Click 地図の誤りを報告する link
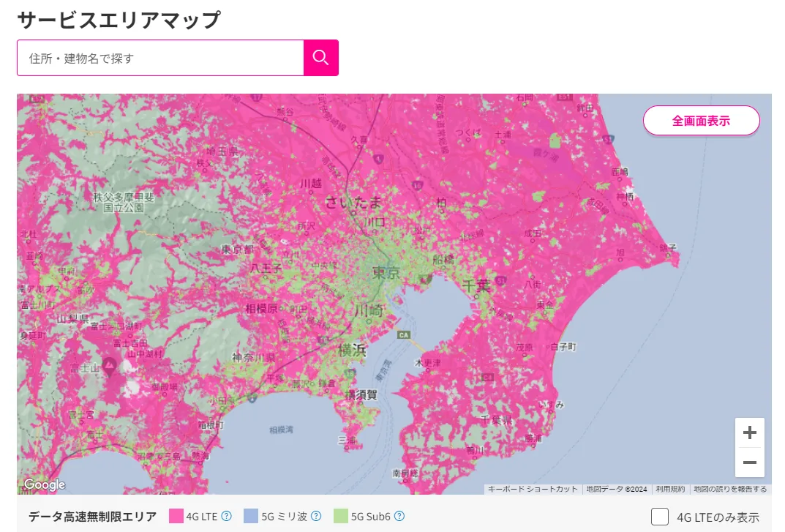Image resolution: width=785 pixels, height=532 pixels. tap(730, 489)
